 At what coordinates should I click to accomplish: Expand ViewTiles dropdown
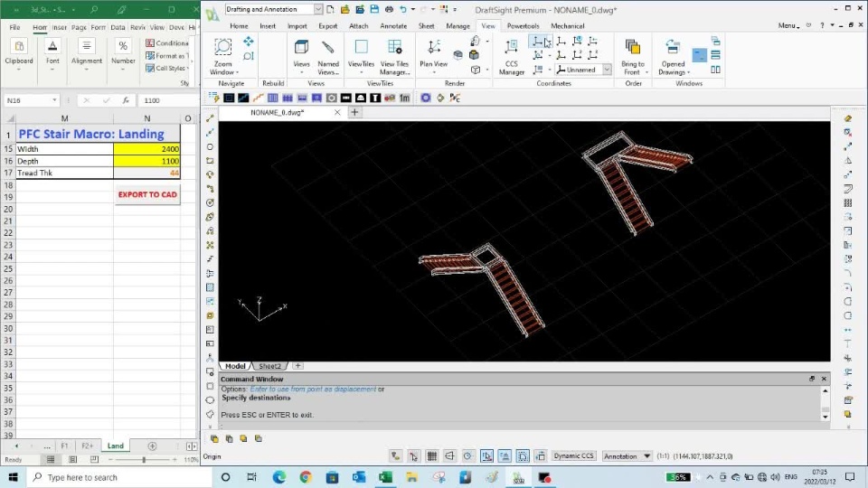(x=361, y=72)
